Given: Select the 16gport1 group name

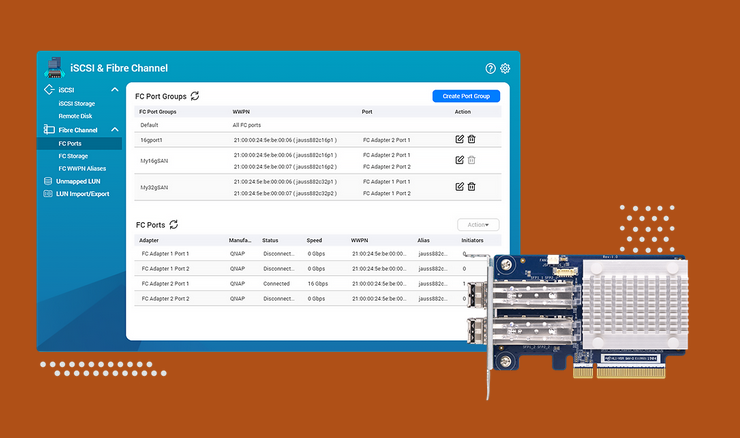Looking at the screenshot, I should tap(151, 140).
